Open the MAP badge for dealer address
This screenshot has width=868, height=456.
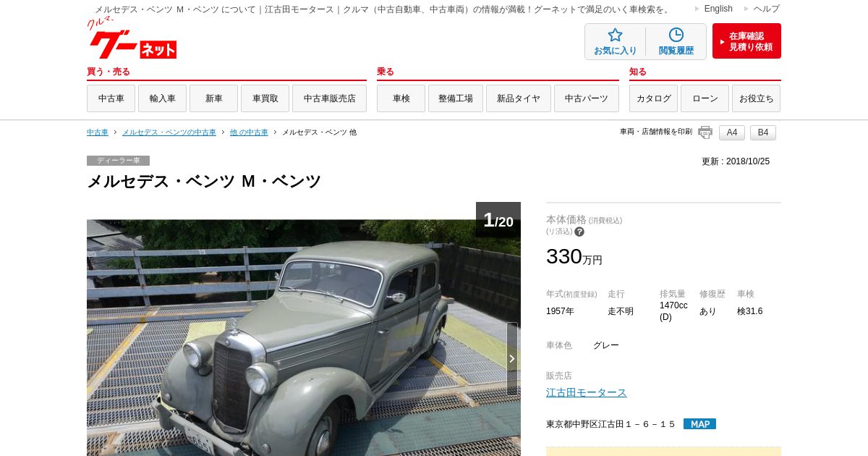[699, 424]
